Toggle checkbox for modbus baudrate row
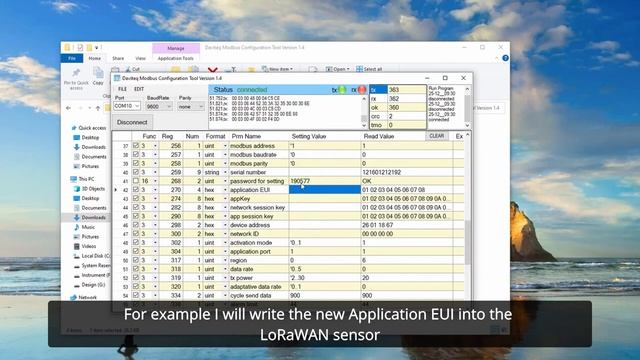This screenshot has height=360, width=640. coord(136,154)
